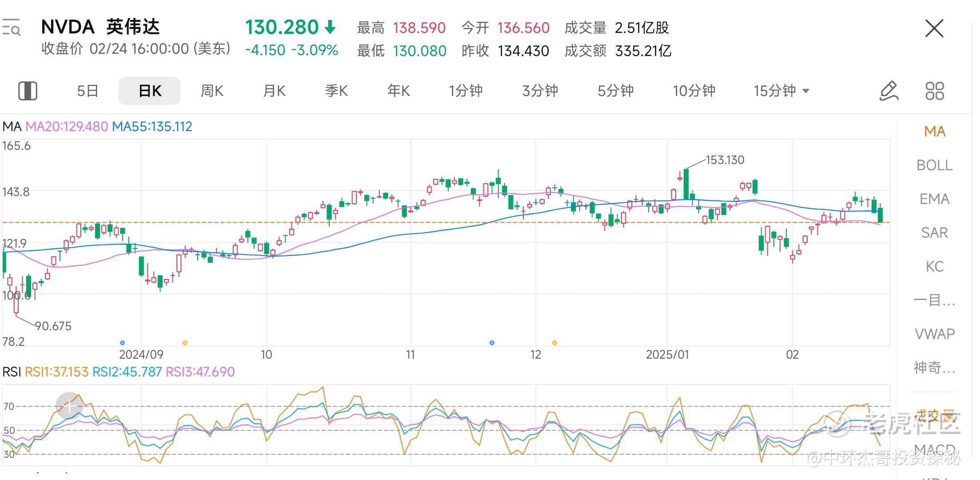Select the 10分钟 interval

[x=694, y=91]
